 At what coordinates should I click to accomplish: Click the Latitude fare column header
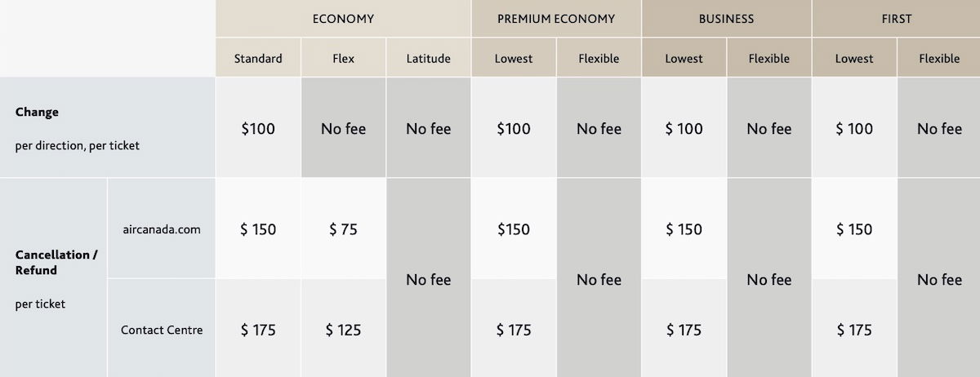pyautogui.click(x=429, y=59)
